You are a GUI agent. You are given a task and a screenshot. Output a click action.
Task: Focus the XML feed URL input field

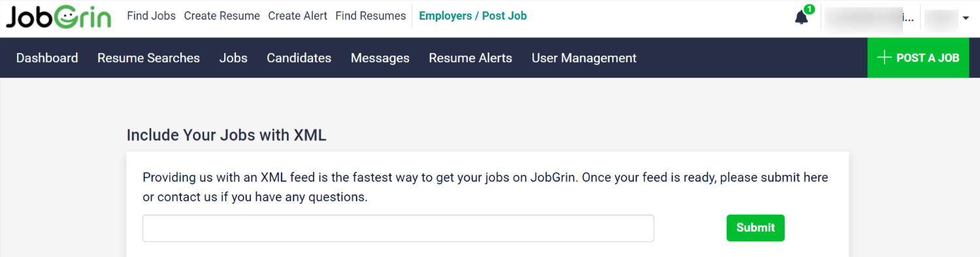coord(399,228)
